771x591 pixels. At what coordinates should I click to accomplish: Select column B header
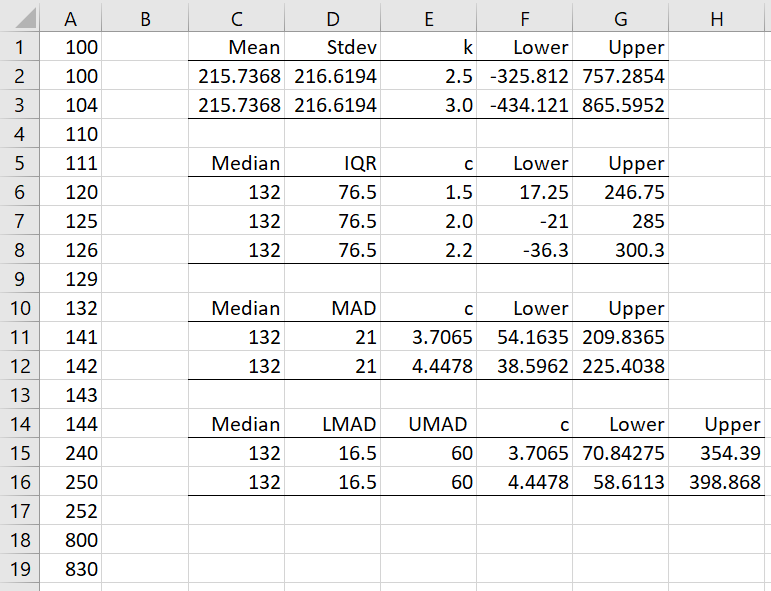(145, 17)
